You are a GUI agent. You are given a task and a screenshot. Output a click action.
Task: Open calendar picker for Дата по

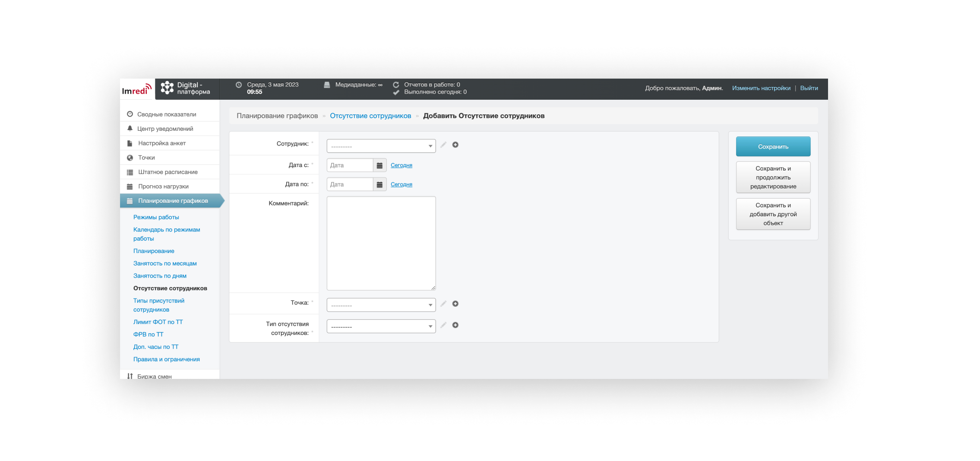(379, 184)
